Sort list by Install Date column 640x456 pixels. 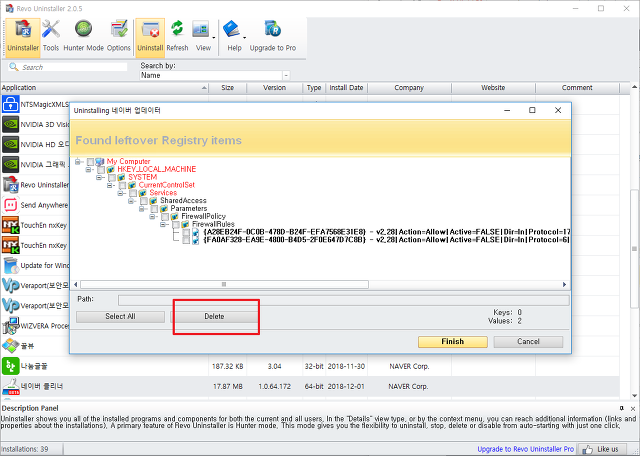point(346,88)
